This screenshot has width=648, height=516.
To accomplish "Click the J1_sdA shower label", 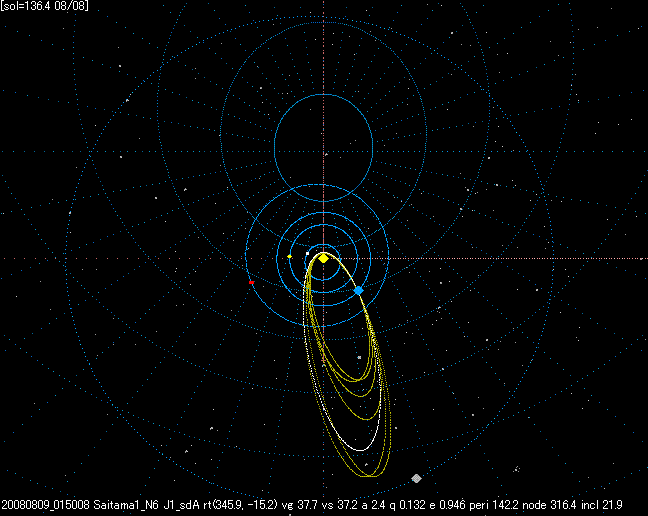I will coord(181,505).
